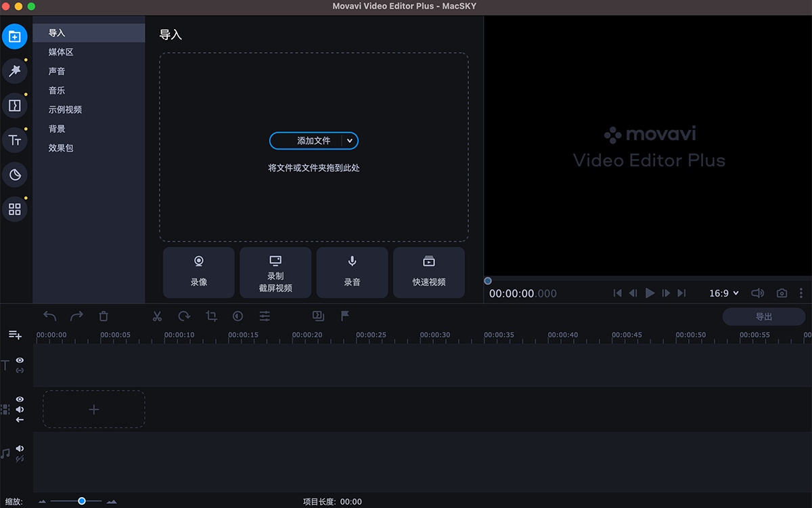Click the Delete trash can icon
Viewport: 812px width, 508px height.
[x=104, y=316]
